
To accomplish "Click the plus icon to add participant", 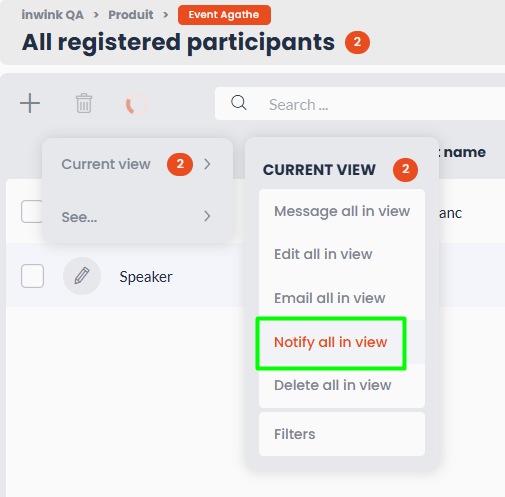I will 30,103.
